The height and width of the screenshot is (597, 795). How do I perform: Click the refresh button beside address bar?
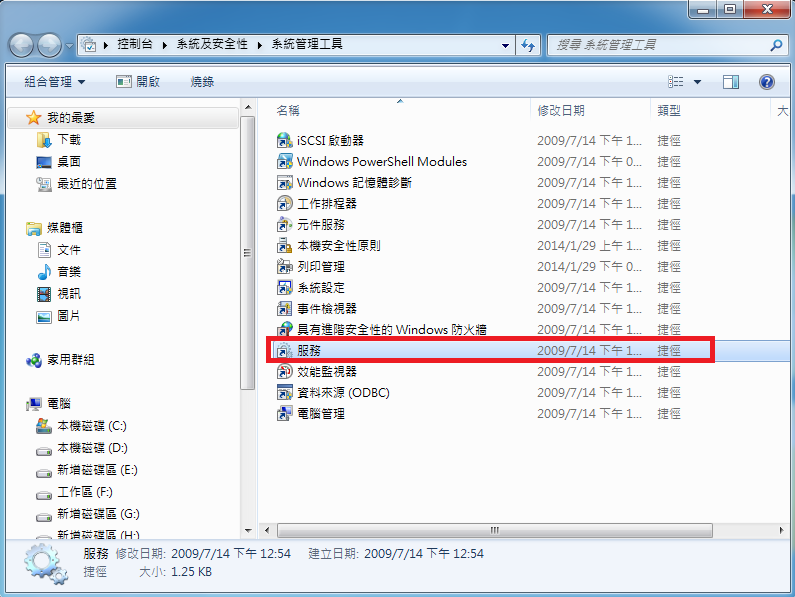tap(528, 45)
